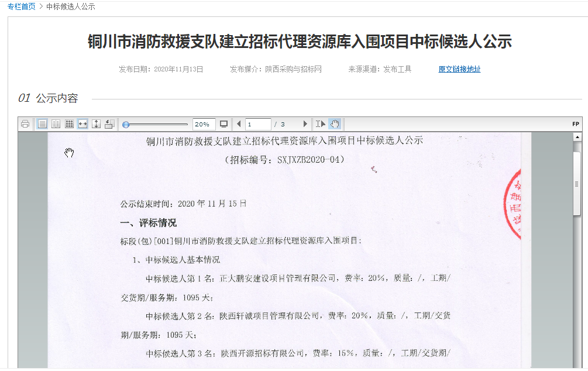
Task: Enter full screen display mode
Action: (x=223, y=124)
